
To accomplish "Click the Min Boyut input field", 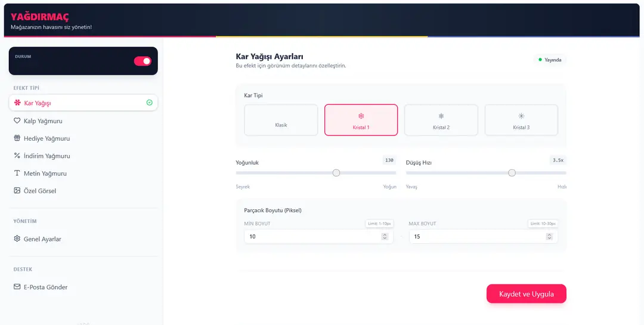I will (x=310, y=237).
